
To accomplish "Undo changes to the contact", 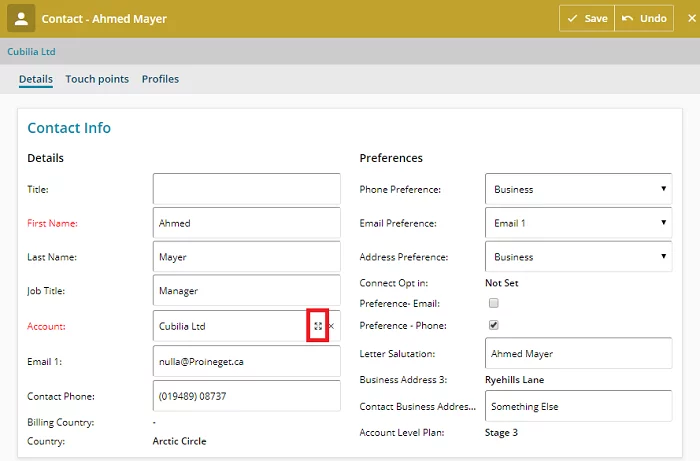I will (x=643, y=19).
